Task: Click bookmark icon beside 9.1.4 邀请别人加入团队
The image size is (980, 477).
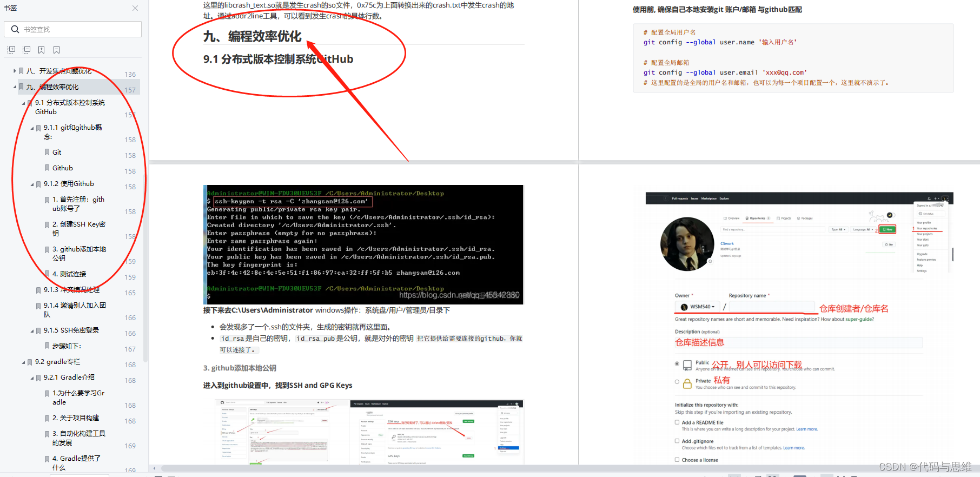Action: pyautogui.click(x=38, y=306)
